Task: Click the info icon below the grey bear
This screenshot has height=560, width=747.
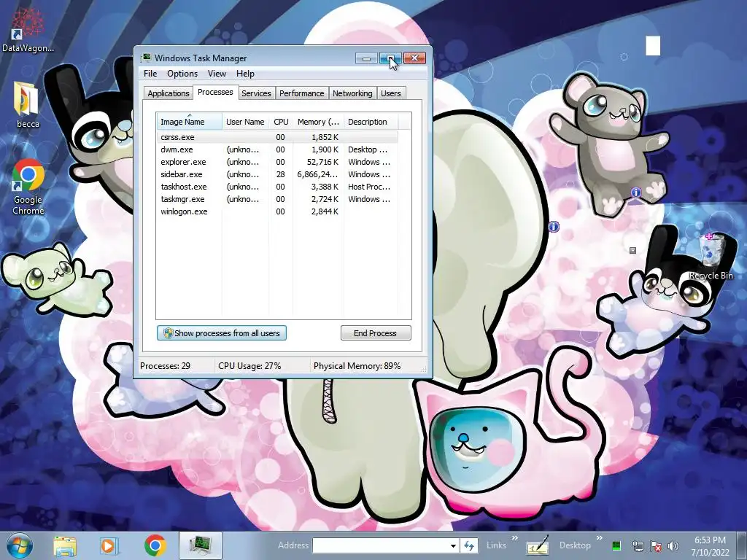Action: pyautogui.click(x=635, y=192)
